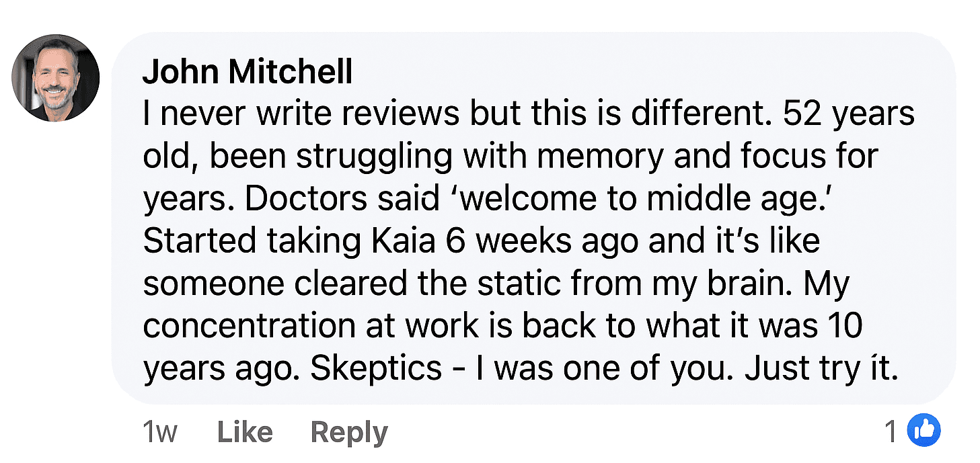
Task: Open John Mitchell's profile by clicking his name
Action: (248, 71)
